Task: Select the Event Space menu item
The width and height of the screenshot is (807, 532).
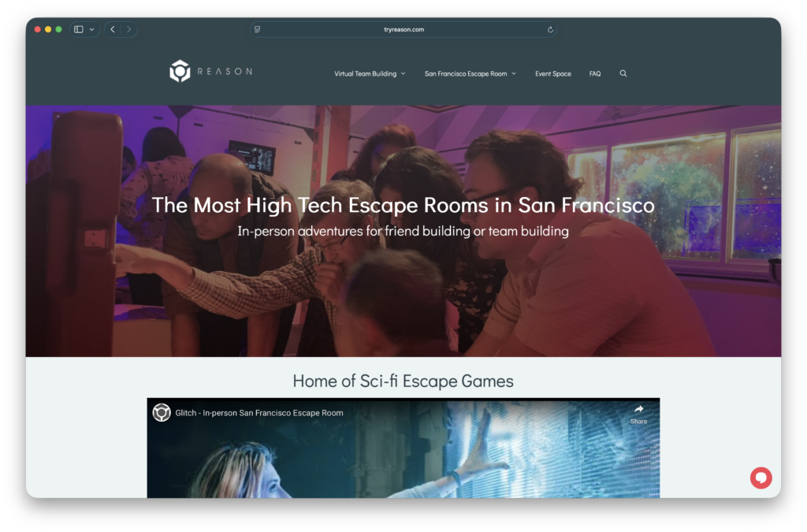Action: pyautogui.click(x=552, y=73)
